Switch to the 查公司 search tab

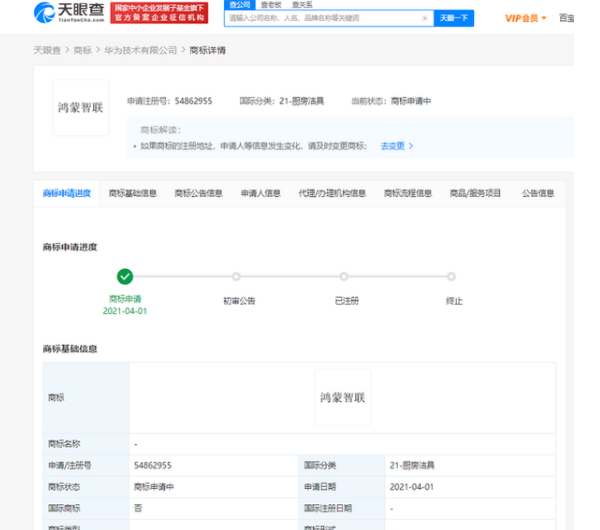pyautogui.click(x=240, y=5)
